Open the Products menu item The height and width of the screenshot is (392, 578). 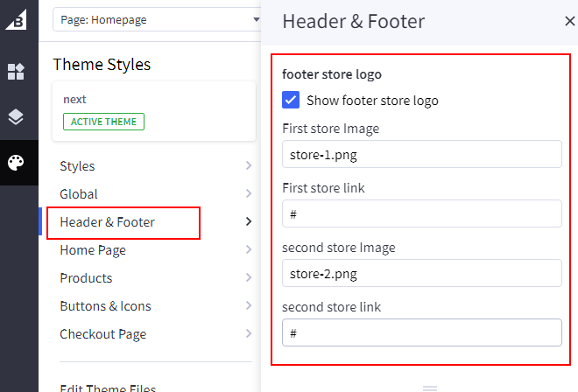pyautogui.click(x=86, y=278)
